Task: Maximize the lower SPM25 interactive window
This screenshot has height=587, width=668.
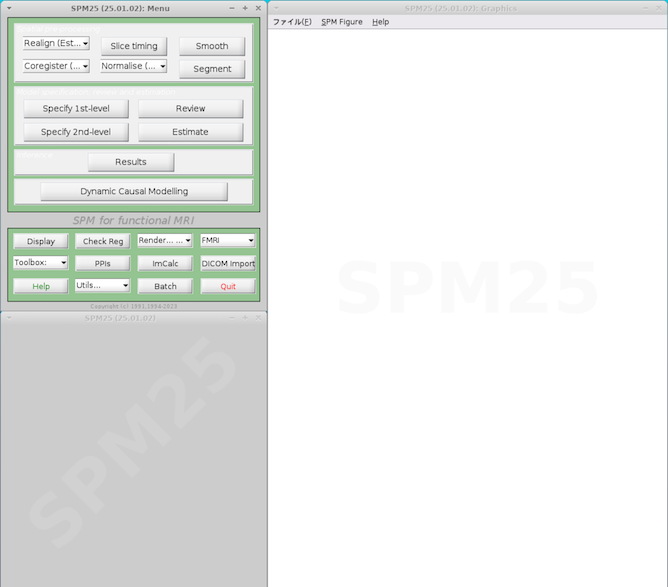Action: pos(245,318)
